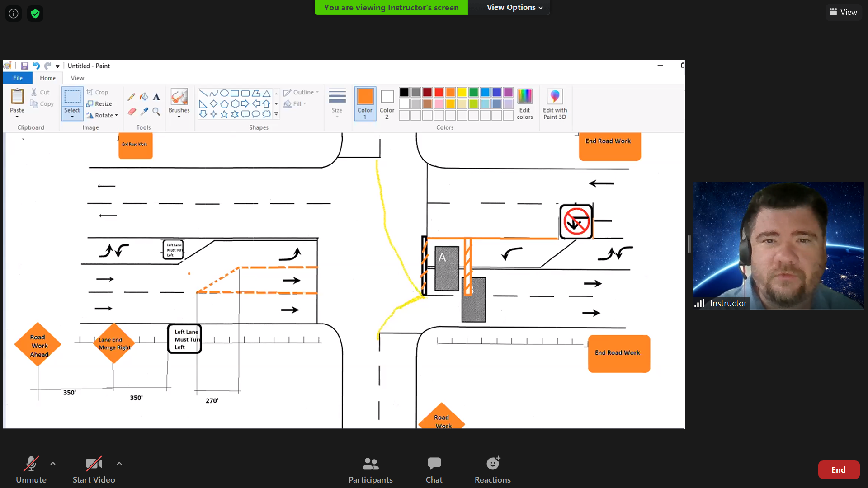Open the Rotate dropdown menu
The height and width of the screenshot is (488, 868).
click(103, 116)
